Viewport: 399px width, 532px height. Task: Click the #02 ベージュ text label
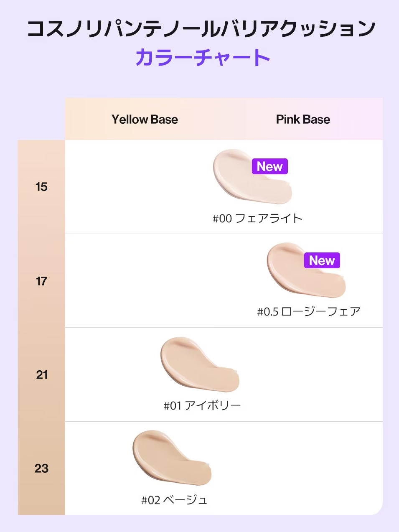pyautogui.click(x=174, y=500)
